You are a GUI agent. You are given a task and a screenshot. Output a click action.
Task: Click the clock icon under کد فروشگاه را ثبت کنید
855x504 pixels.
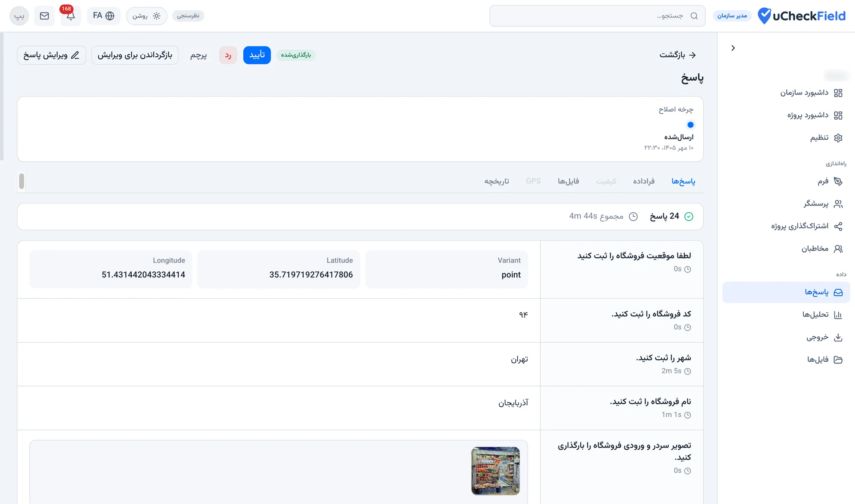coord(687,327)
